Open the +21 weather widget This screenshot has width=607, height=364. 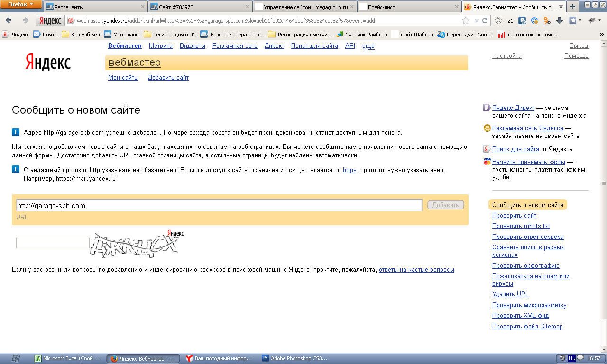tap(504, 20)
